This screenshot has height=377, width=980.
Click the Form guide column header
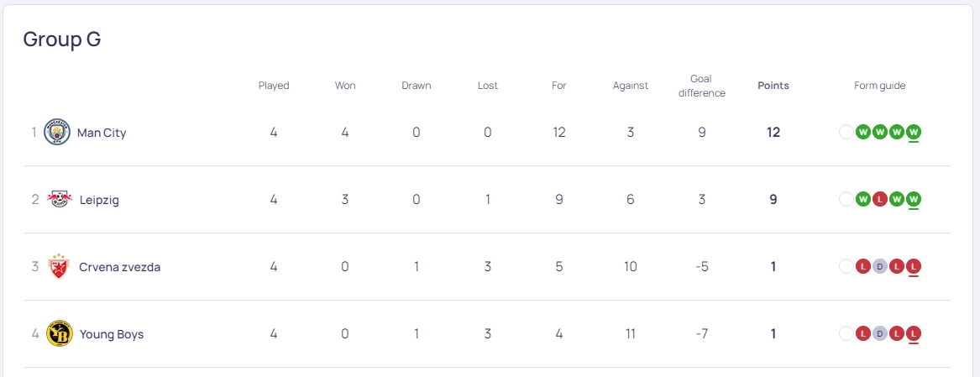coord(879,86)
